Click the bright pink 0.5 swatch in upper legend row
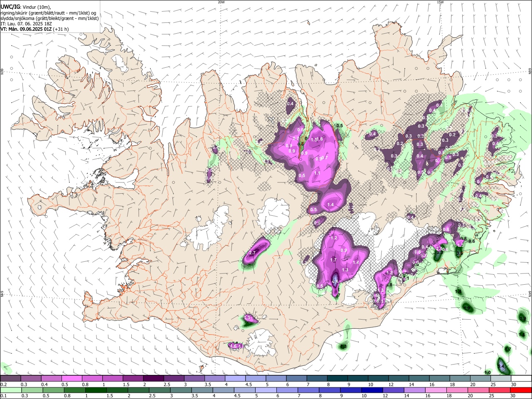 tap(72, 379)
